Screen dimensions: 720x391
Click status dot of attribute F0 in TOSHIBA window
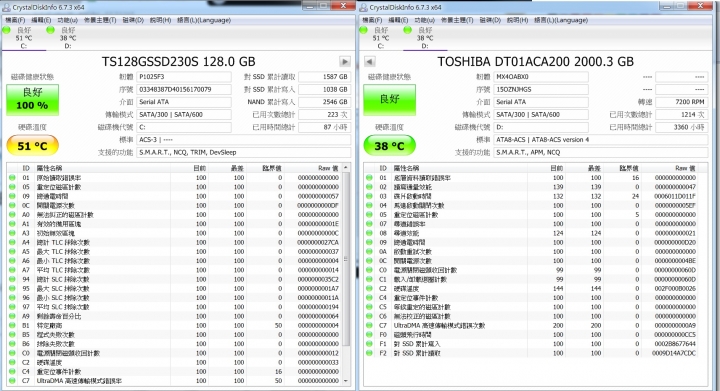369,335
